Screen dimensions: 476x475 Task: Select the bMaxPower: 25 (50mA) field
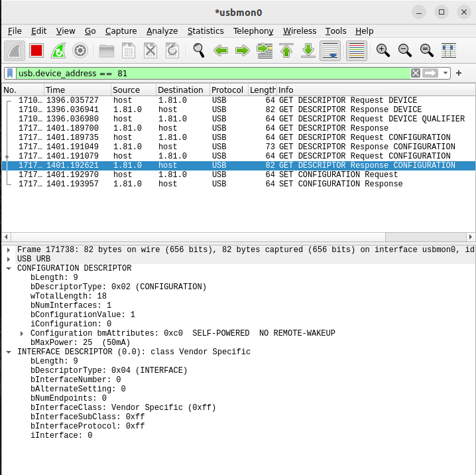click(x=80, y=342)
